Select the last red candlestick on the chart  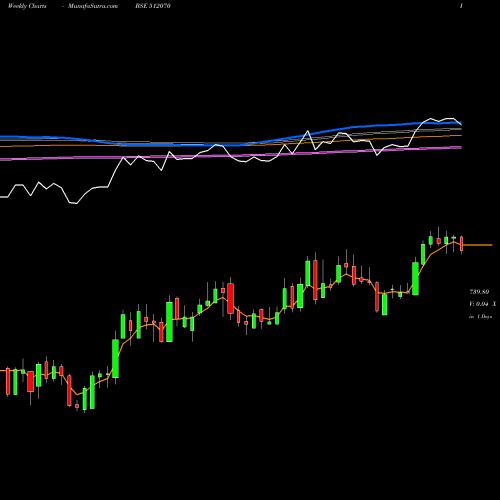tap(462, 244)
